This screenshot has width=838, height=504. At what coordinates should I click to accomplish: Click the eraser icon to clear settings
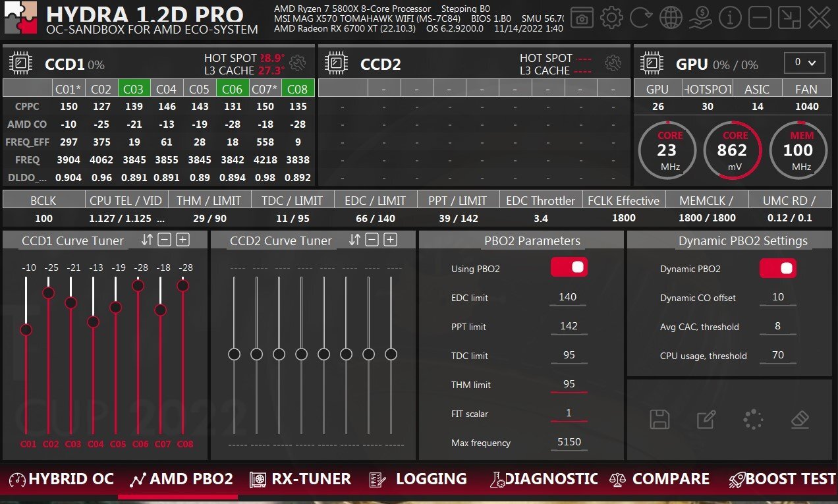click(x=799, y=419)
